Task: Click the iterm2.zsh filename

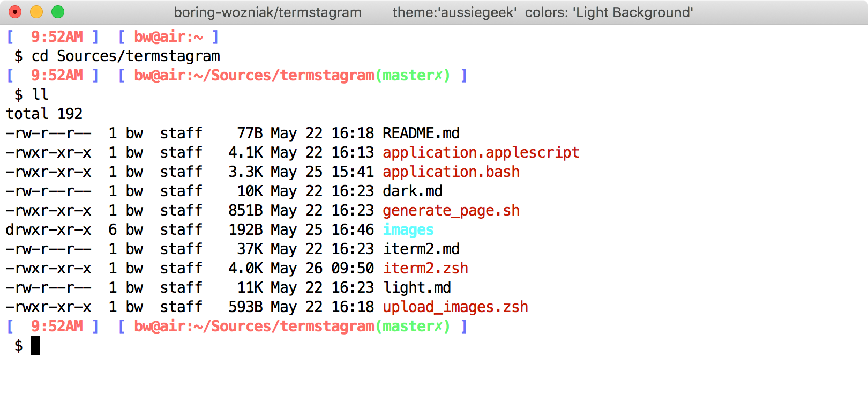Action: point(425,268)
